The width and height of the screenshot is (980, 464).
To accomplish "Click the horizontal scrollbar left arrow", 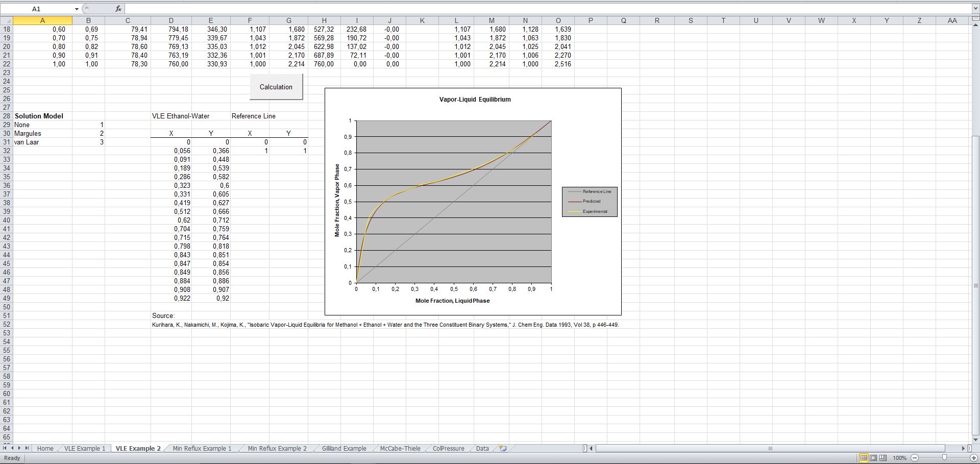I will 592,448.
